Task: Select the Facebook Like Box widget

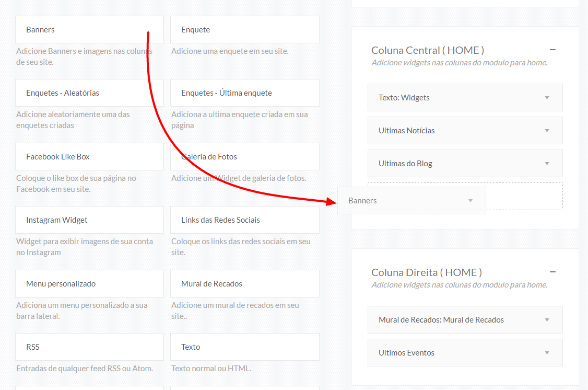Action: pos(89,157)
